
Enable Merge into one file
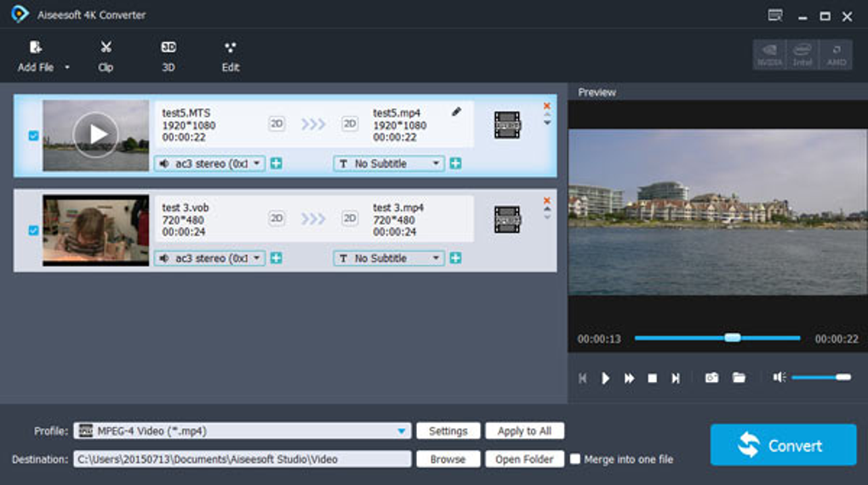(575, 459)
